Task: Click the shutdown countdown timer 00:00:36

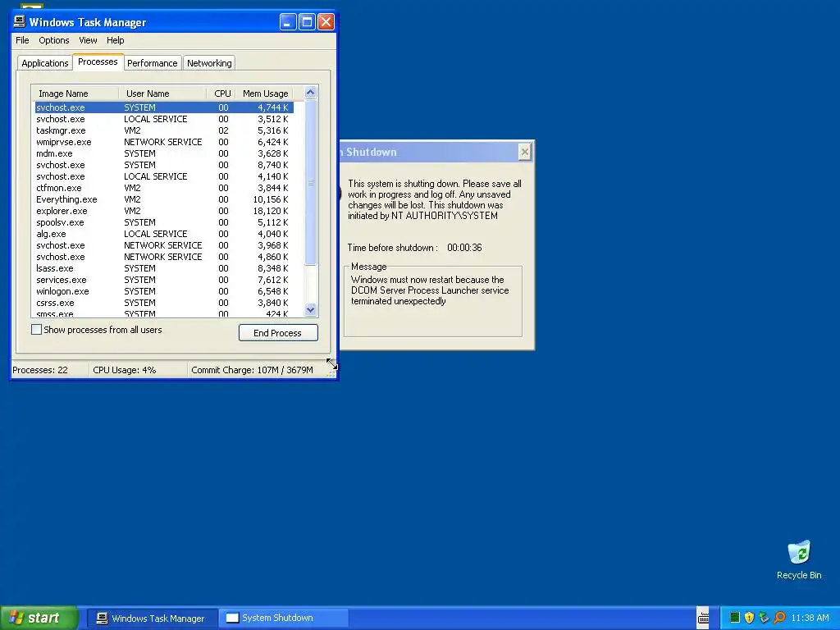Action: tap(464, 248)
